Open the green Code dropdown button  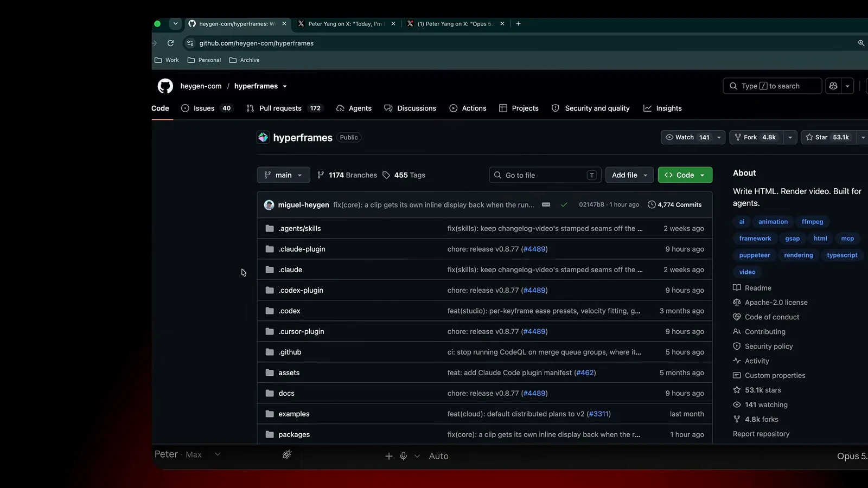click(685, 175)
